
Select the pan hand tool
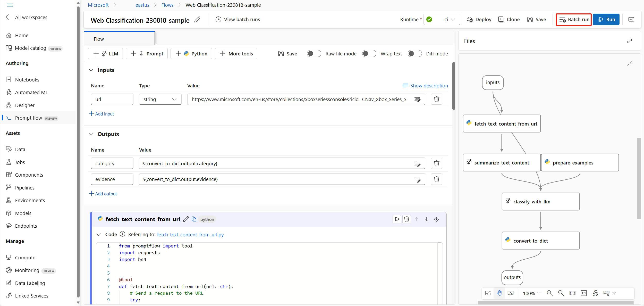pyautogui.click(x=499, y=293)
